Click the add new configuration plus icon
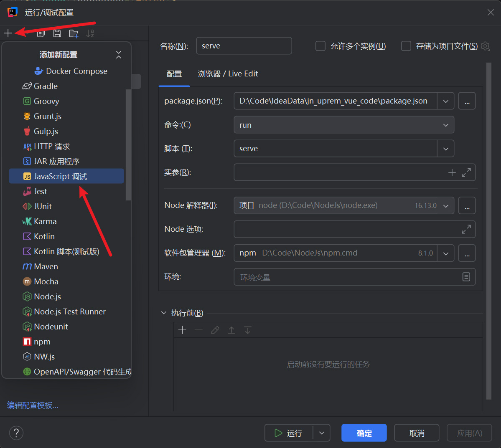 (x=8, y=33)
